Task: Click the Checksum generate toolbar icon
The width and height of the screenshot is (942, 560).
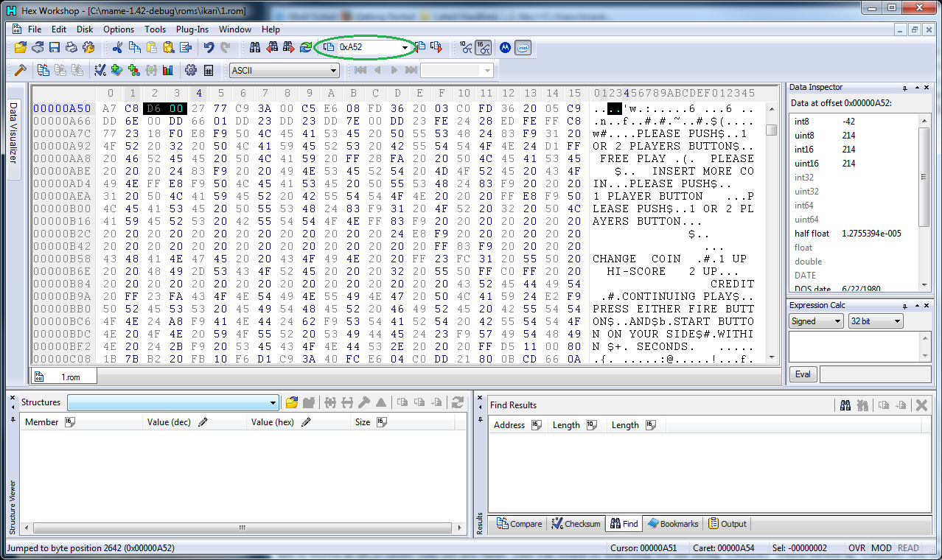Action: pos(101,70)
